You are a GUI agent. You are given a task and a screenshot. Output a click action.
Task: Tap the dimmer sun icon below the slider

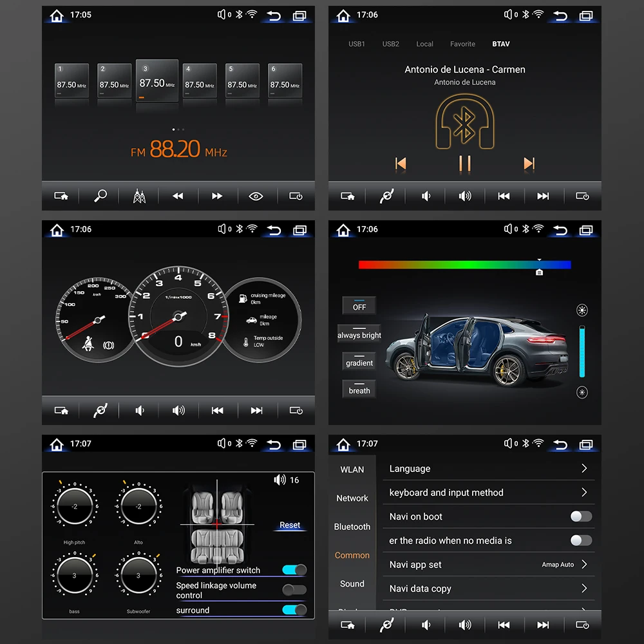582,392
